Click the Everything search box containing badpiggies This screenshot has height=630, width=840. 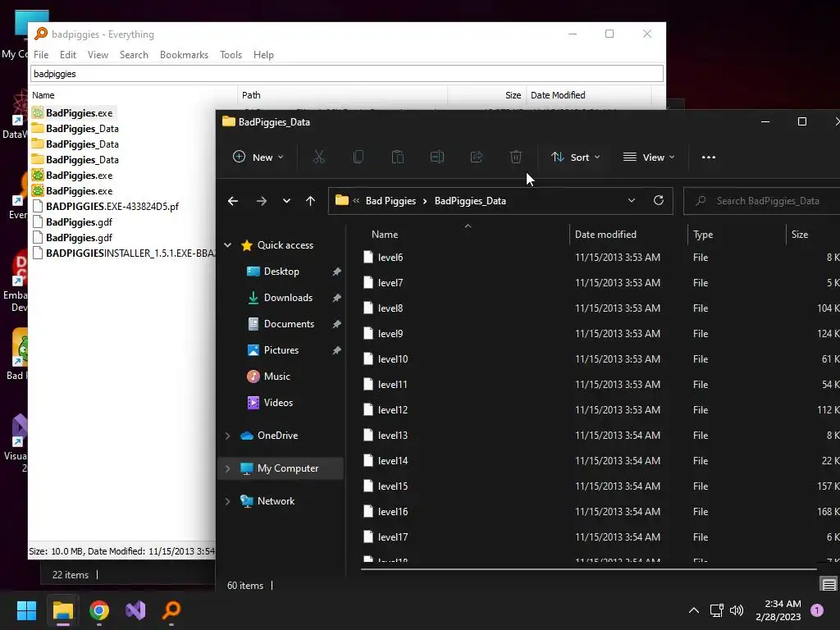coord(347,73)
